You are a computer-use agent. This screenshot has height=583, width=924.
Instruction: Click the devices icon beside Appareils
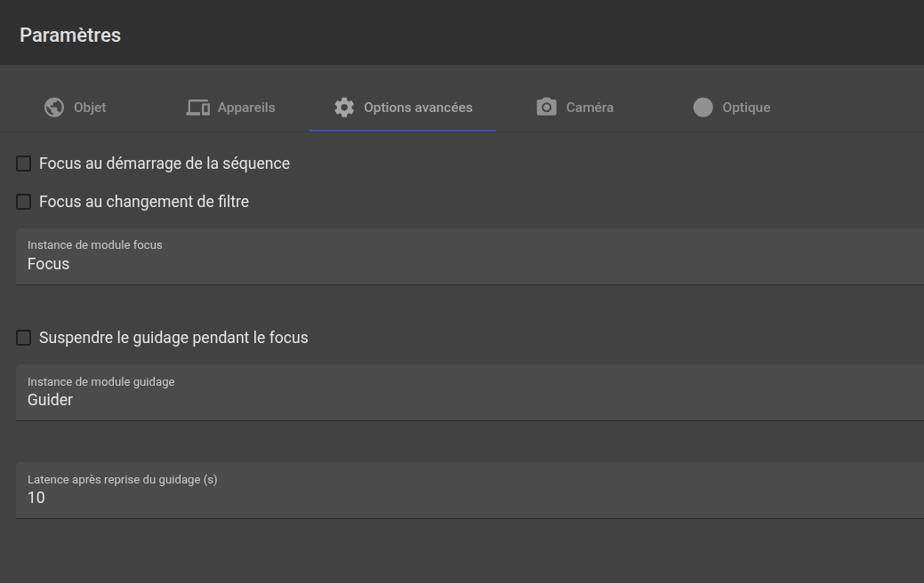[197, 108]
